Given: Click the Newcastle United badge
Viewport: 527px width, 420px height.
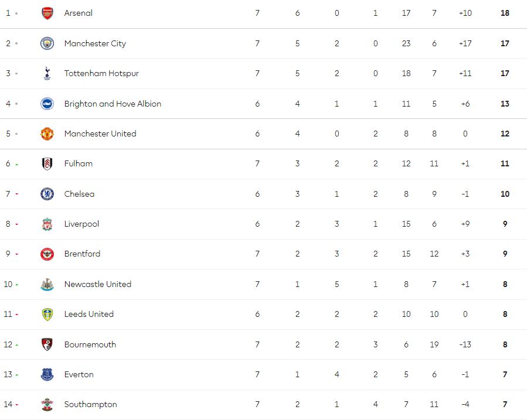Looking at the screenshot, I should 47,285.
